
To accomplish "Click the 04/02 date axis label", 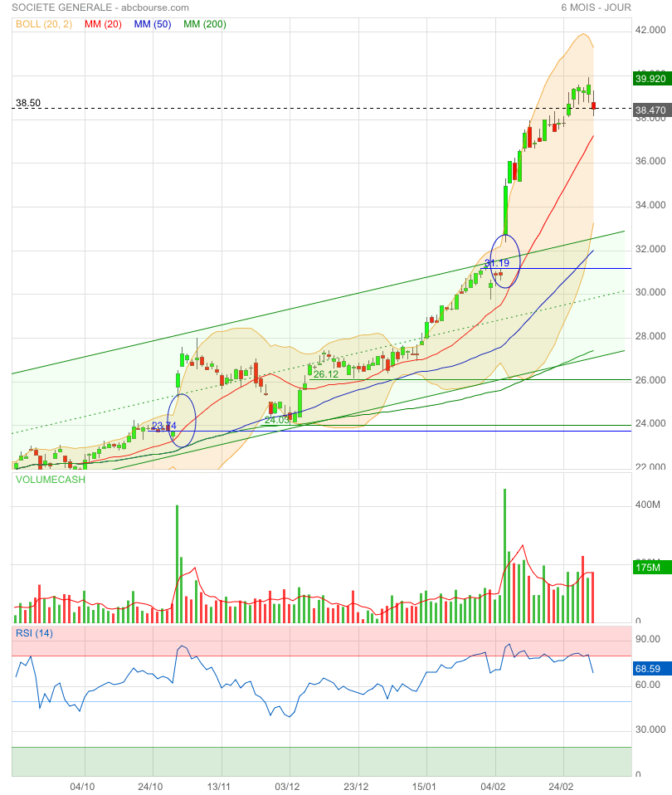I will [x=493, y=787].
